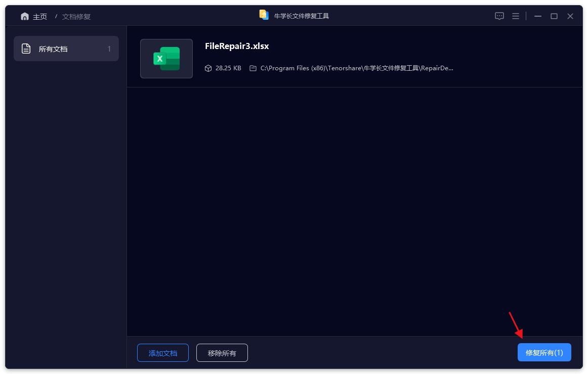Click the FileRepair3.xlsx thumbnail preview

[x=166, y=59]
